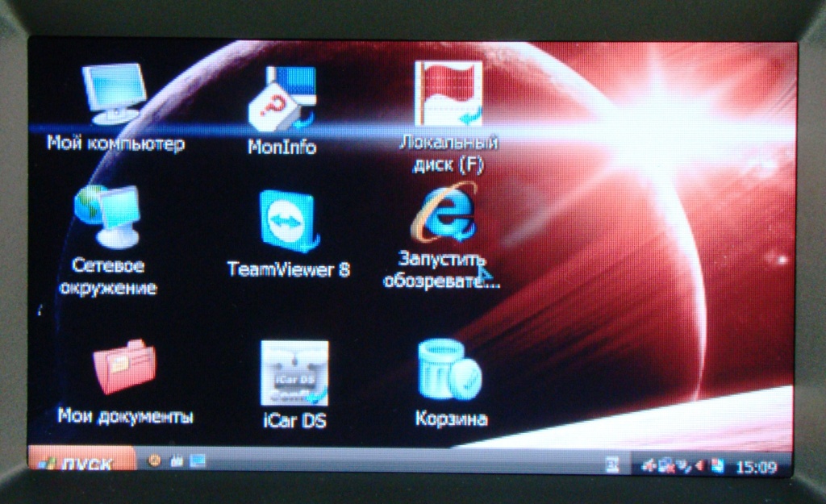This screenshot has width=826, height=504.
Task: Open the Мой компьютер desktop icon
Action: click(x=114, y=94)
